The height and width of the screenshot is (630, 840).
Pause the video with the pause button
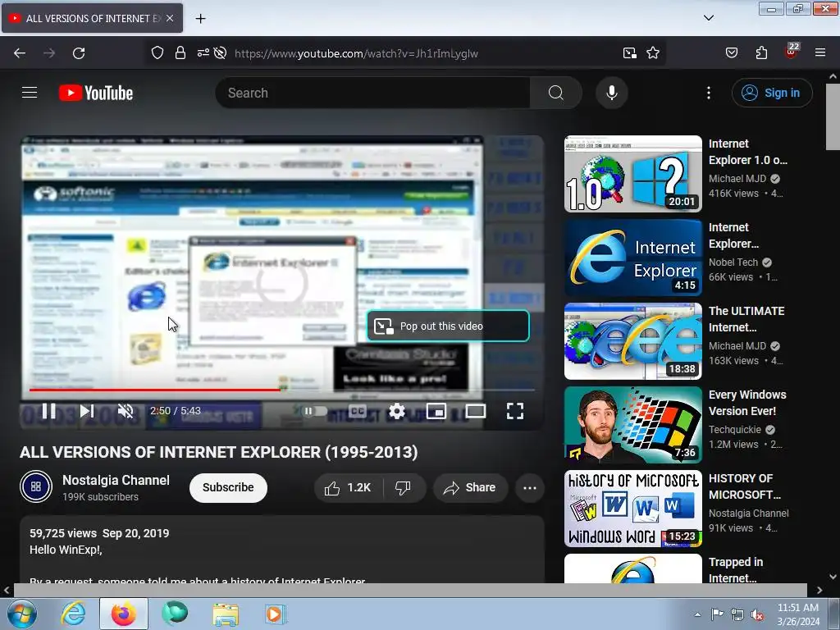48,411
